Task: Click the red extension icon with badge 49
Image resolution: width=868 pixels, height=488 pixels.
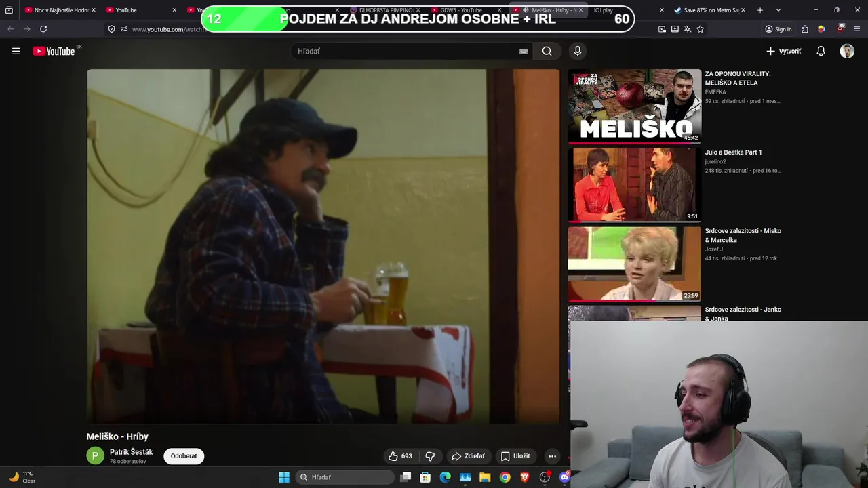Action: point(840,28)
